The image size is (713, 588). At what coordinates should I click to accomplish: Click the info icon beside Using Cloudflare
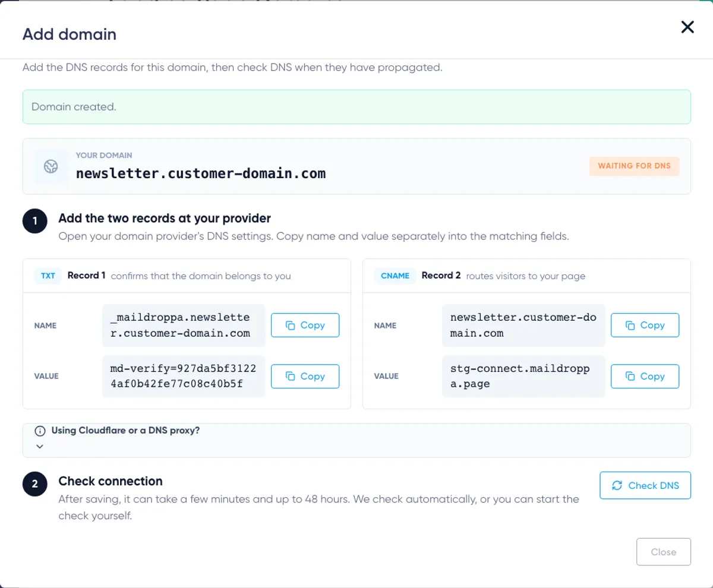pyautogui.click(x=40, y=431)
